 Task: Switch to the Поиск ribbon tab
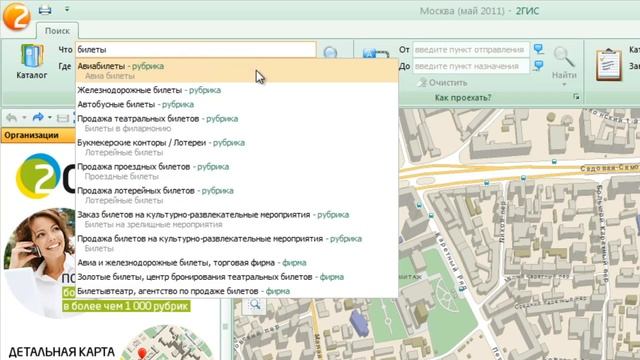click(x=57, y=31)
